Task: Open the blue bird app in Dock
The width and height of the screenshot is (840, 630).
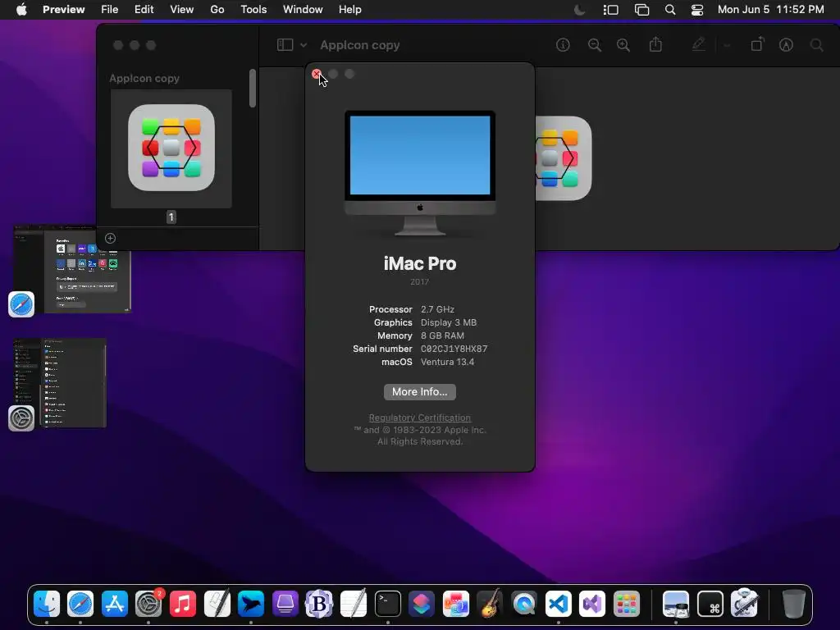Action: pos(251,604)
